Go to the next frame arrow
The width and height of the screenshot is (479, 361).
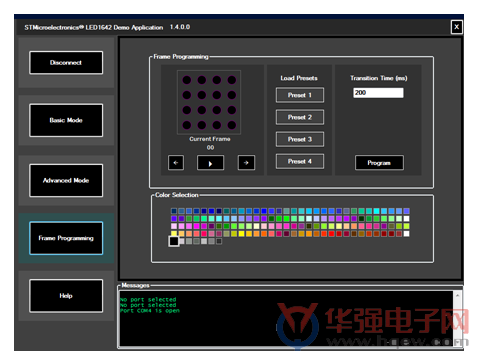(246, 163)
